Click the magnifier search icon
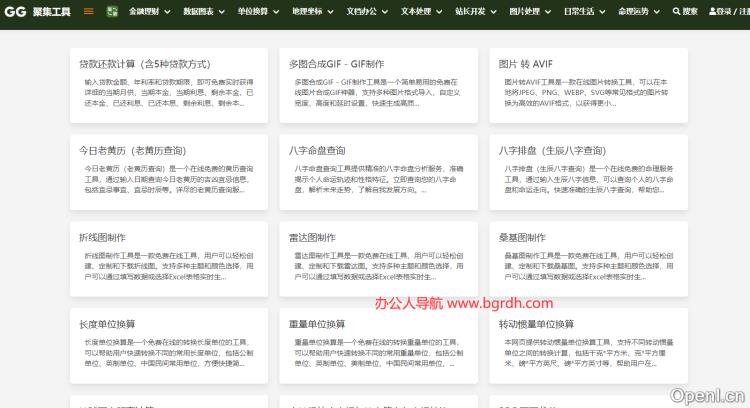 [x=676, y=11]
